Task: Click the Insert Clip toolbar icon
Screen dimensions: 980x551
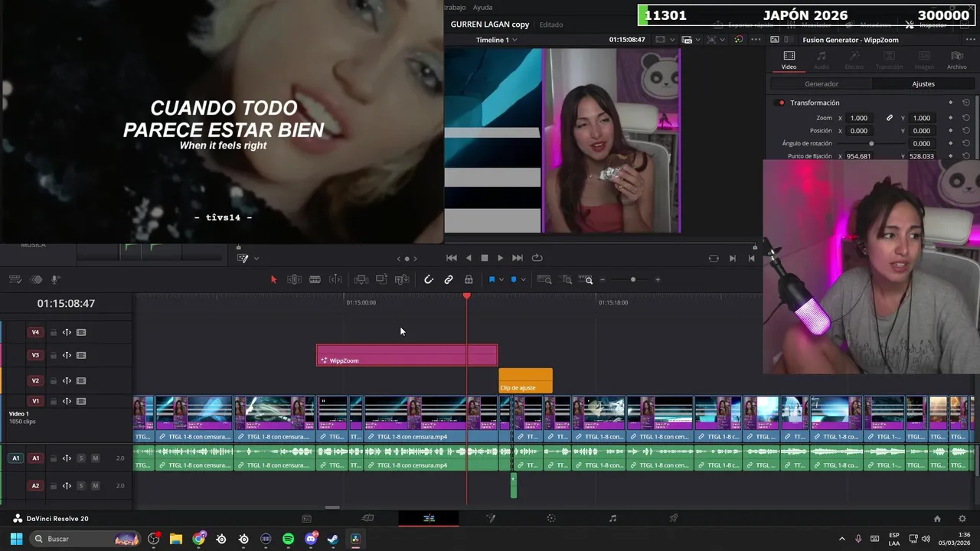Action: (x=361, y=279)
